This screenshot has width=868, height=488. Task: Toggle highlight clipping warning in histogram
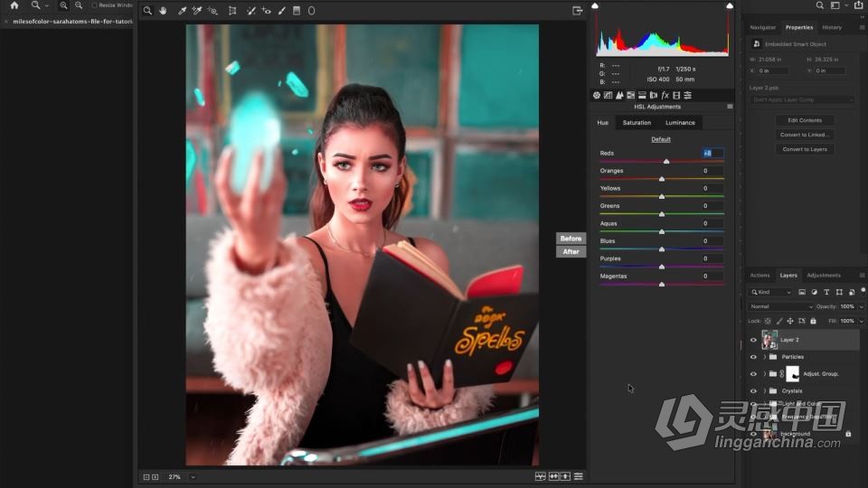[730, 5]
